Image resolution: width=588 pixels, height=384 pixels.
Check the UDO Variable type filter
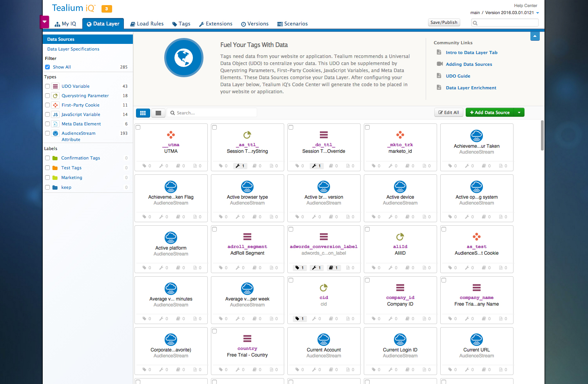47,86
